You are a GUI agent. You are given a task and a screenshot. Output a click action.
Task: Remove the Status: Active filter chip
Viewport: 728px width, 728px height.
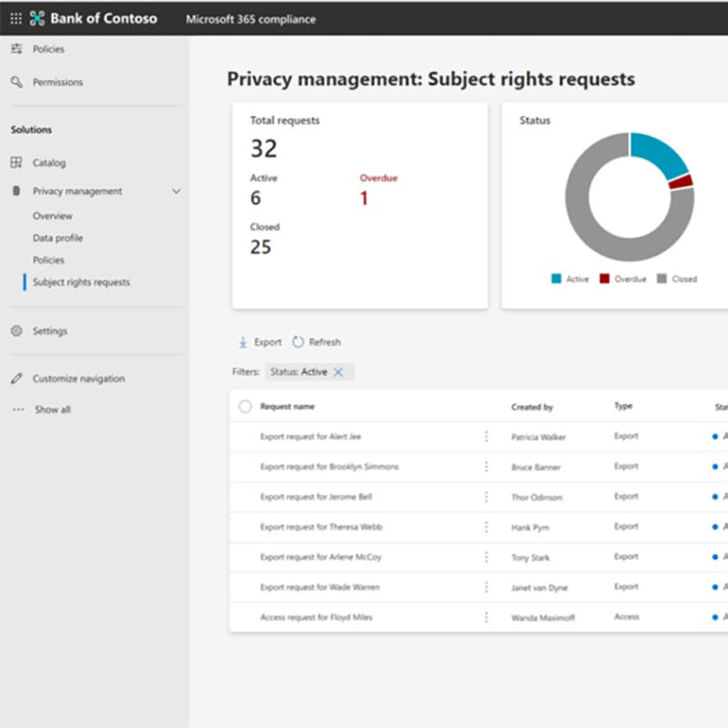tap(340, 371)
